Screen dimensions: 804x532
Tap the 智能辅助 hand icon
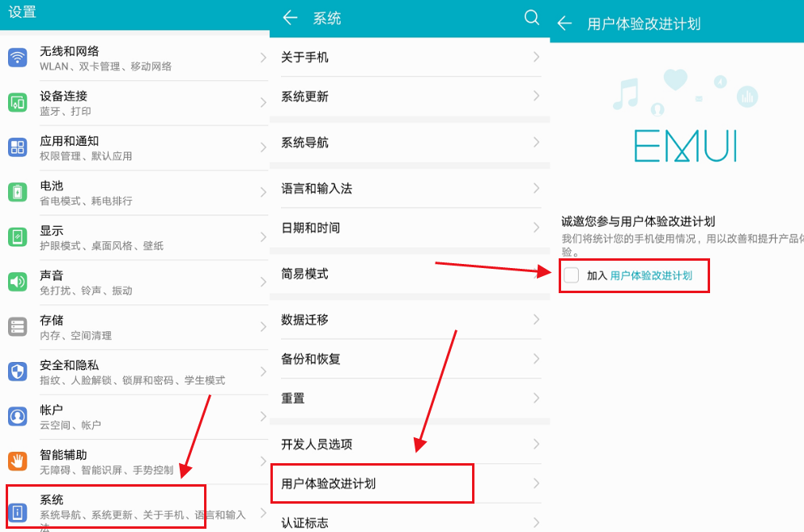(x=18, y=462)
